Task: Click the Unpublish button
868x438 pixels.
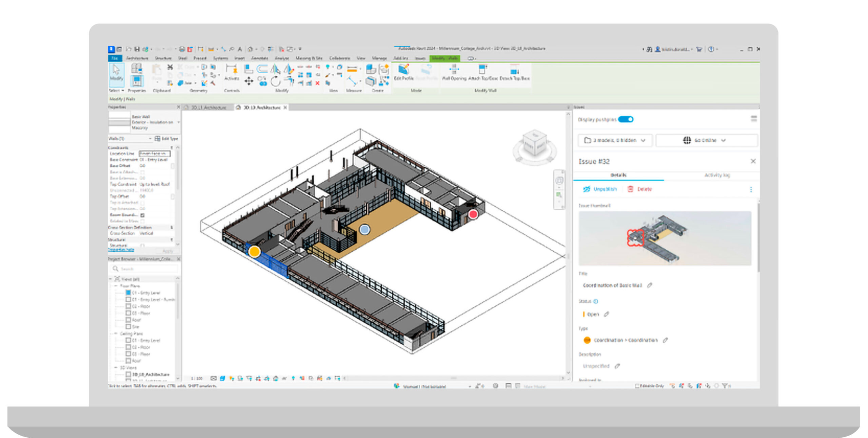Action: (x=600, y=189)
